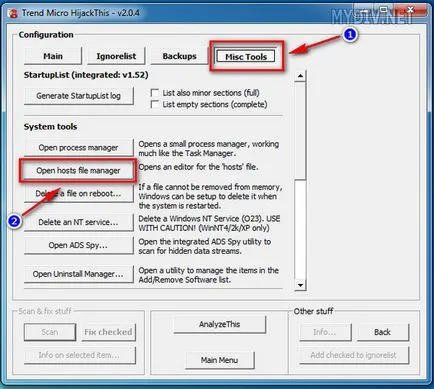The height and width of the screenshot is (389, 434).
Task: Click Delete a file on reboot button
Action: [x=79, y=193]
